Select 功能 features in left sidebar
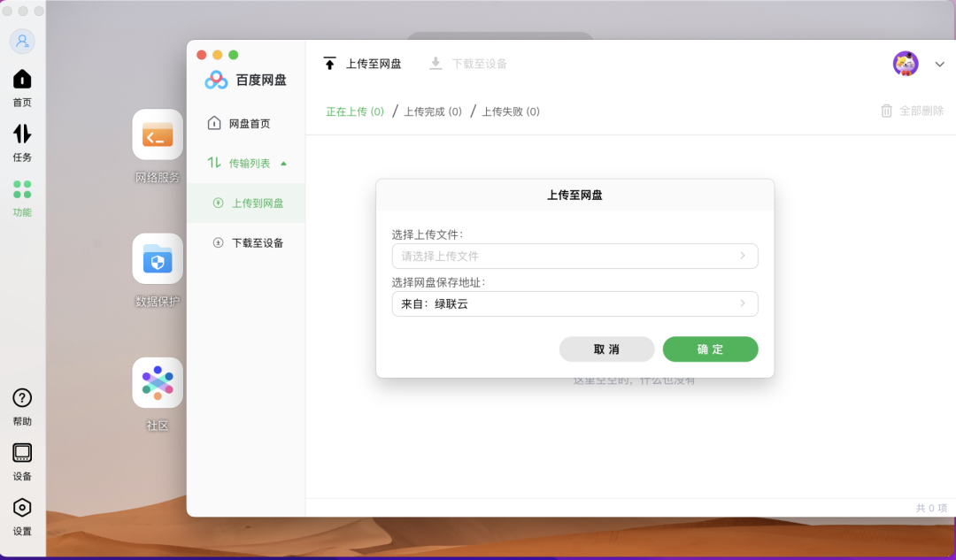956x560 pixels. (22, 198)
